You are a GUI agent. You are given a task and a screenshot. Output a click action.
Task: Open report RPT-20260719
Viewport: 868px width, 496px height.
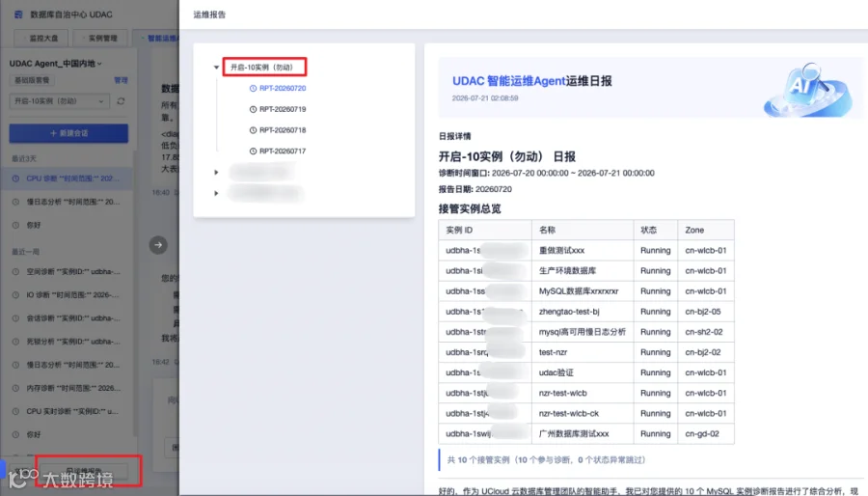(283, 109)
